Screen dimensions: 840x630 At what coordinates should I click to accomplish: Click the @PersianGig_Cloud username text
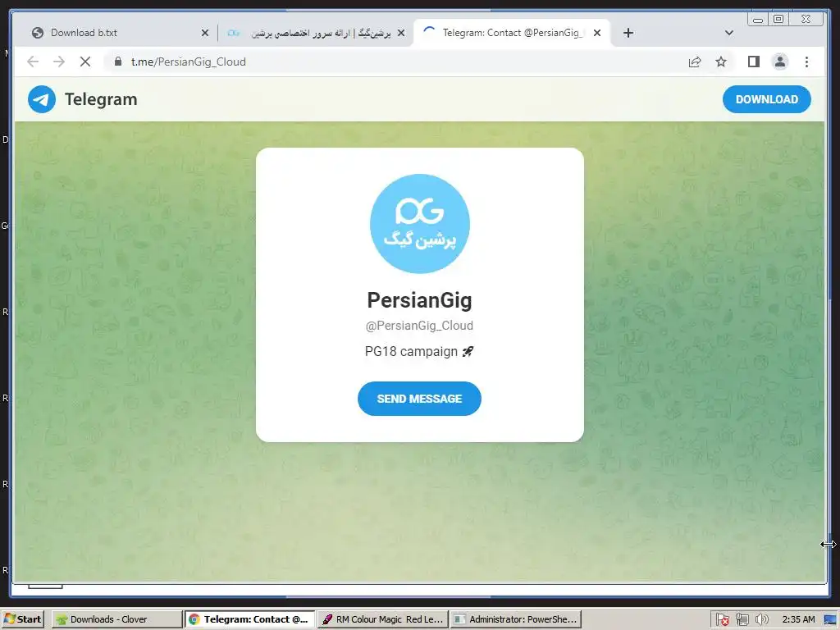[419, 326]
